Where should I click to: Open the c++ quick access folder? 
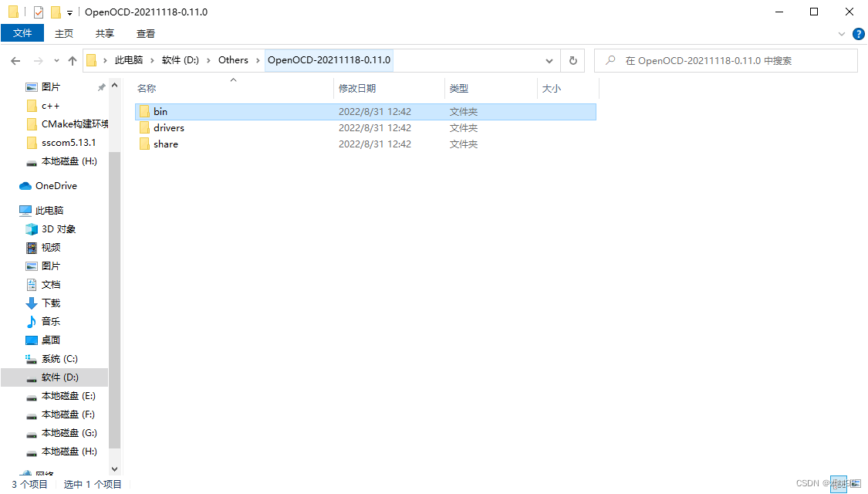(x=50, y=106)
